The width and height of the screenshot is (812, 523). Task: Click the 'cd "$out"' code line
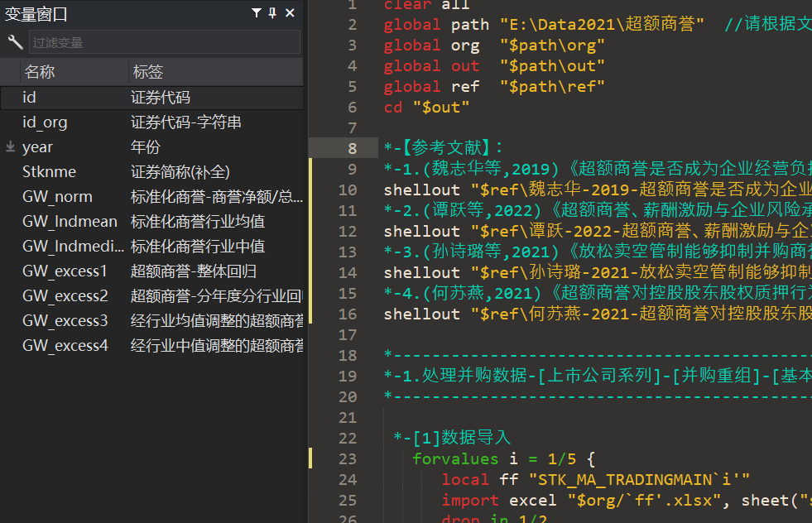427,108
